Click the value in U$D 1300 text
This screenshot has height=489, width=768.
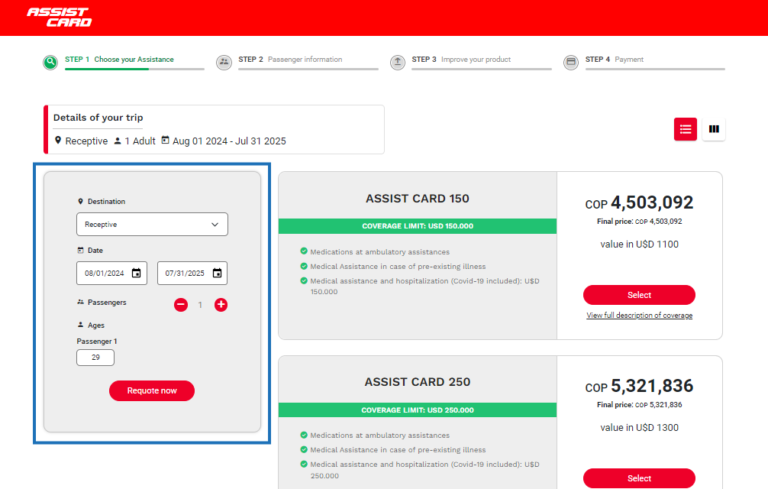point(639,428)
